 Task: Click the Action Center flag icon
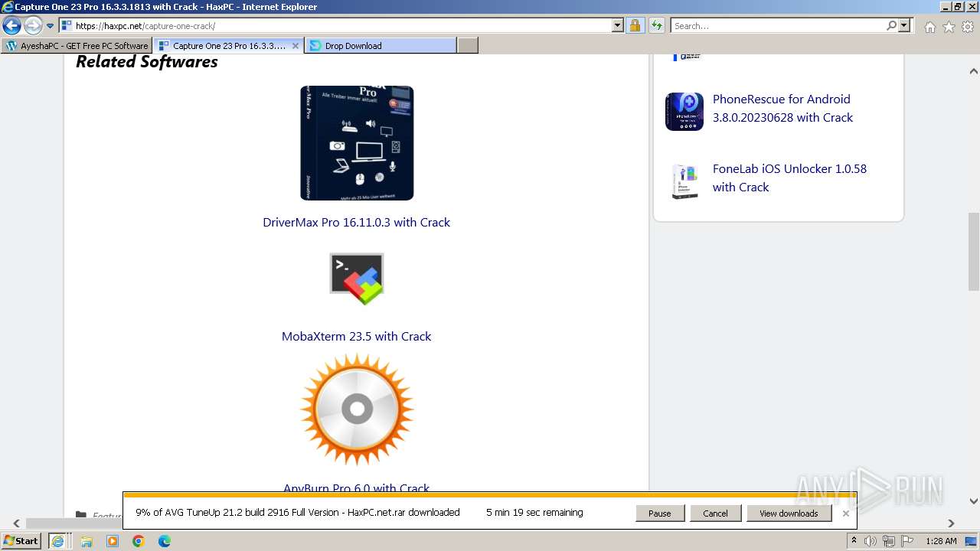click(x=907, y=541)
